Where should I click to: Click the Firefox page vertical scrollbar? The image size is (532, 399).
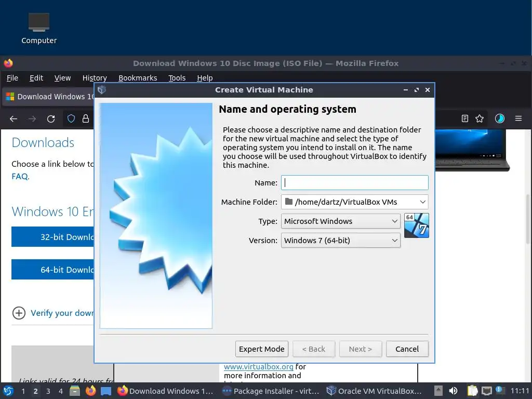[528, 219]
